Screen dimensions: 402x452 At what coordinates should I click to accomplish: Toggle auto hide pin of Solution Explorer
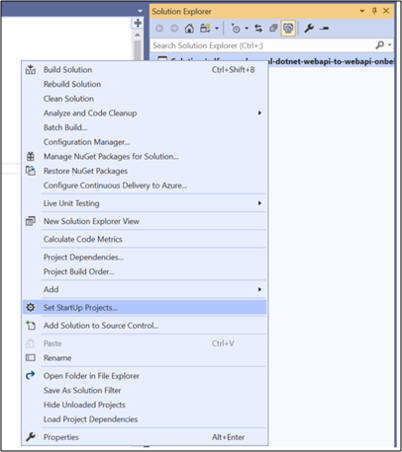pyautogui.click(x=374, y=11)
